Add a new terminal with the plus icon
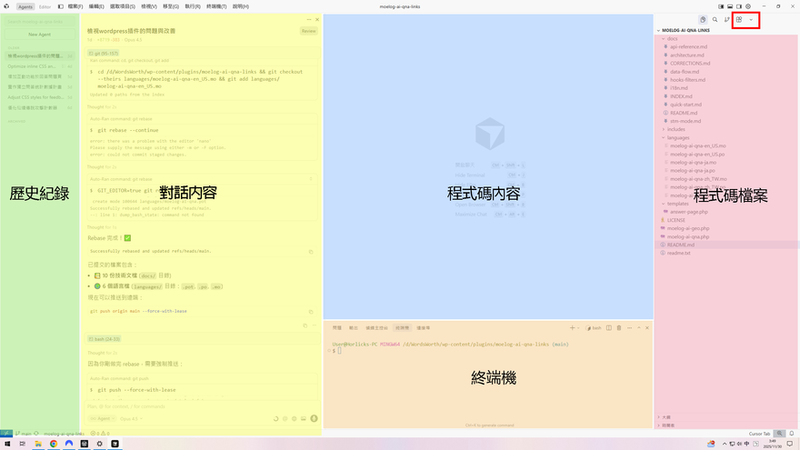The height and width of the screenshot is (450, 800). tap(572, 328)
